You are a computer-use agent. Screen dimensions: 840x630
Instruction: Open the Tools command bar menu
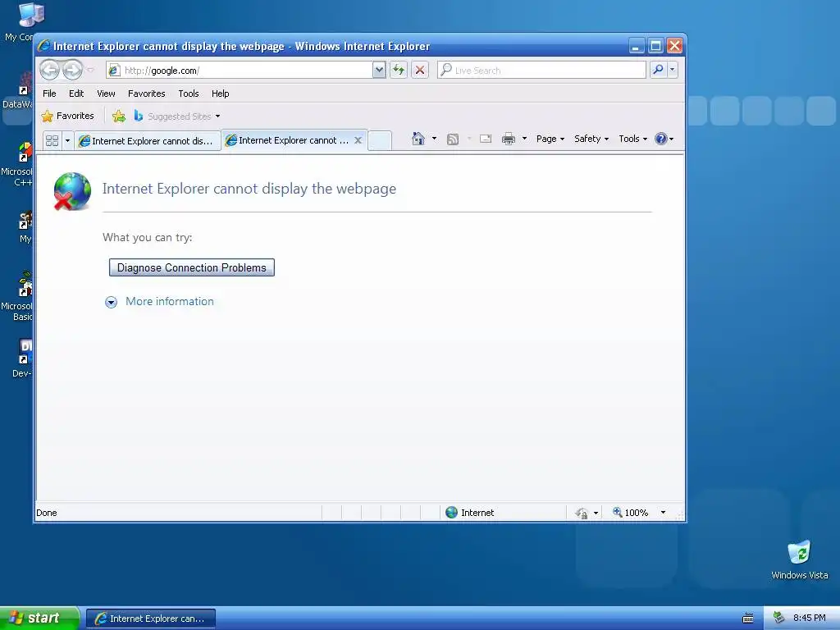click(x=632, y=139)
